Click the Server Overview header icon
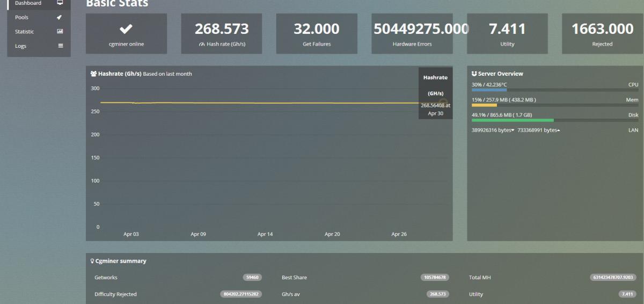 (x=474, y=74)
